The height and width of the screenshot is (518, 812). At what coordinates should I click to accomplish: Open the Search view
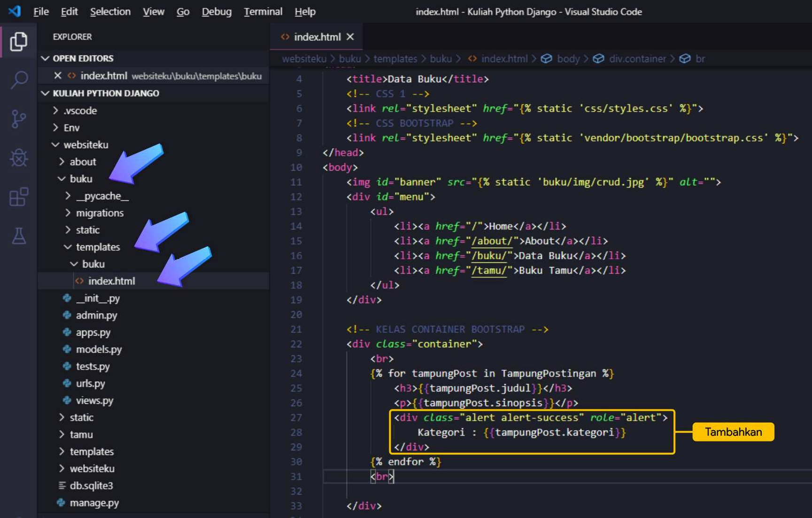18,80
